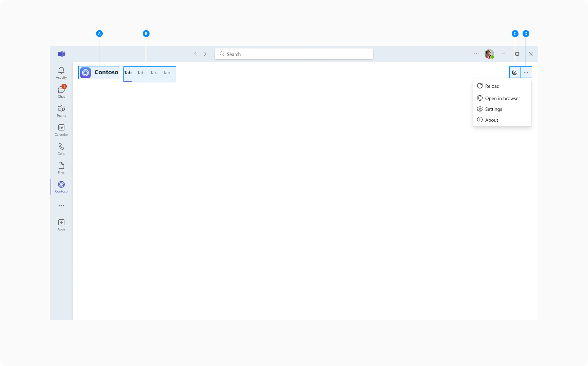The width and height of the screenshot is (588, 366).
Task: Open Files in sidebar
Action: (61, 168)
